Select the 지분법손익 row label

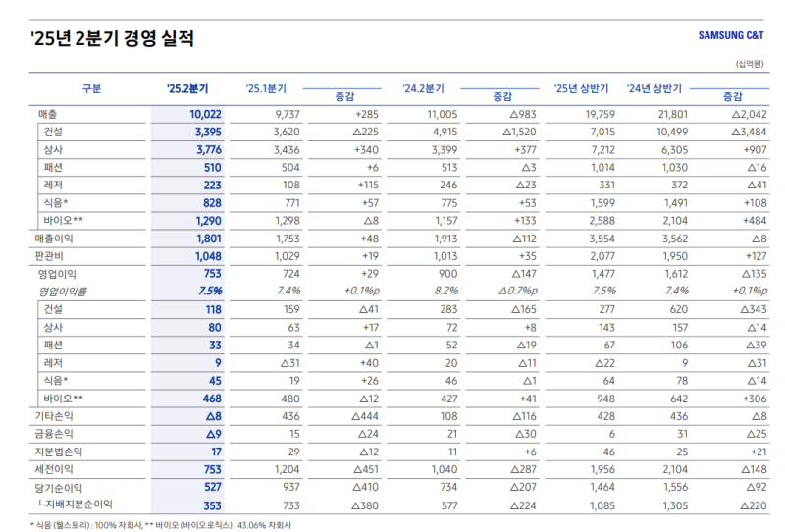tap(58, 452)
